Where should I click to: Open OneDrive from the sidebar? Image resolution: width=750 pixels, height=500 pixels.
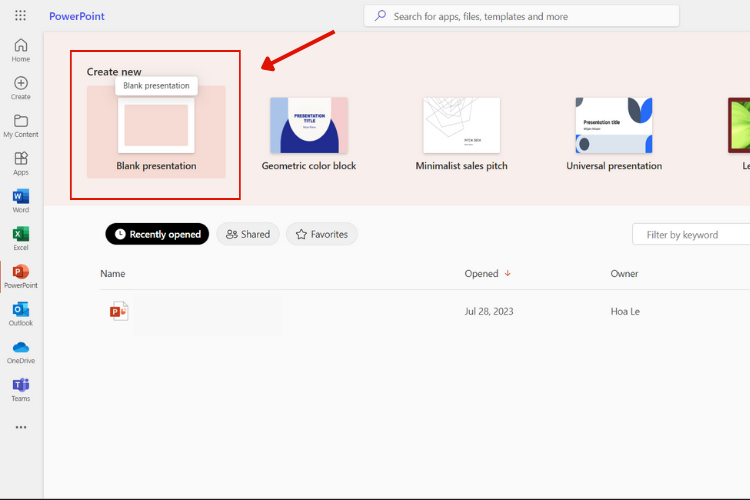21,352
